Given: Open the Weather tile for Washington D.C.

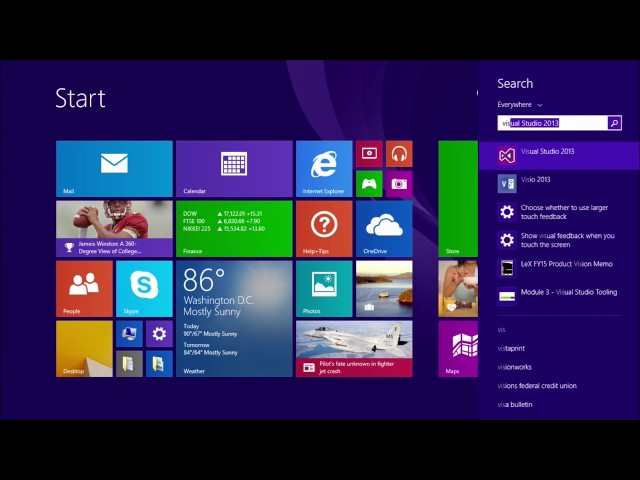Looking at the screenshot, I should coord(234,318).
